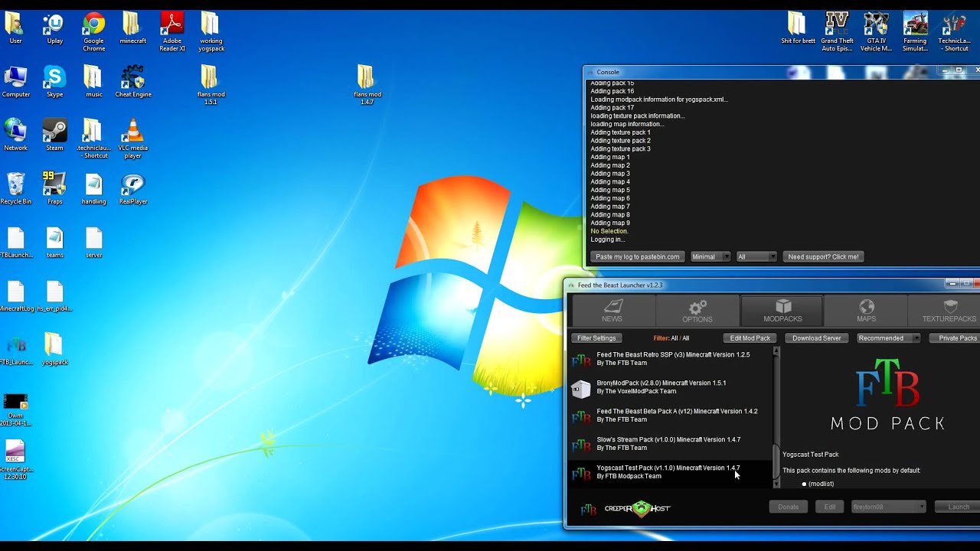
Task: Open the Recommended packs dropdown
Action: (888, 337)
